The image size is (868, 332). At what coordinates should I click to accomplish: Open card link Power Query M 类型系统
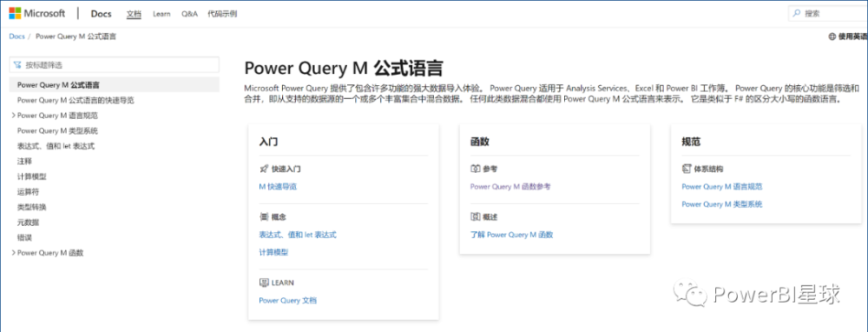[722, 204]
